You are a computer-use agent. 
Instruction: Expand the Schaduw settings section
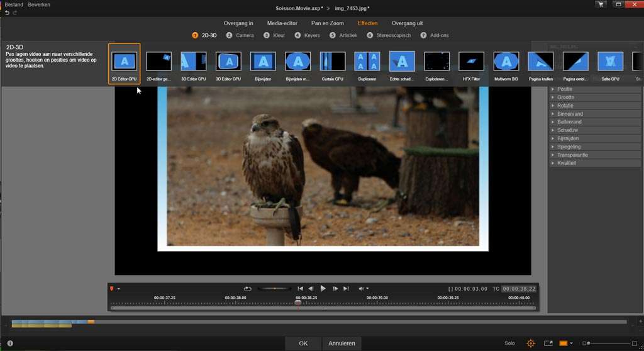tap(567, 130)
